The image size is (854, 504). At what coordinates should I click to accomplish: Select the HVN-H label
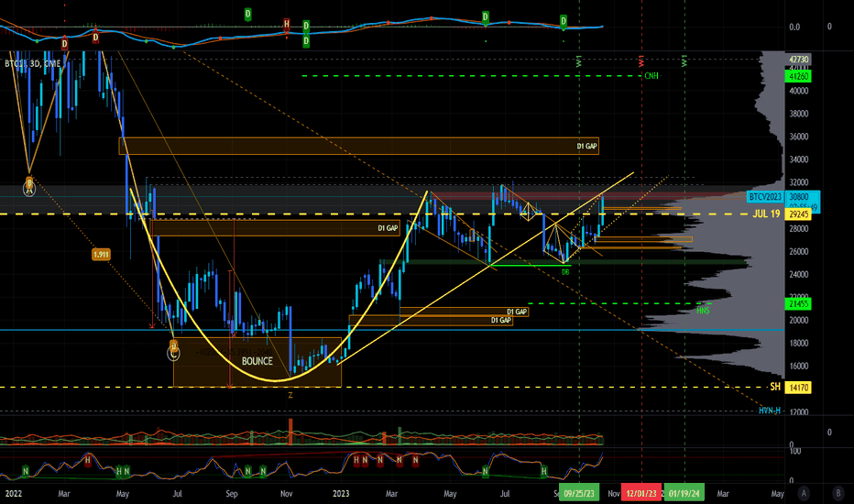[770, 411]
